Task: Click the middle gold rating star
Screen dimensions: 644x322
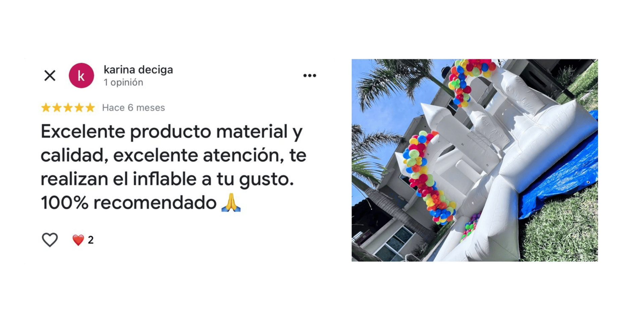Action: tap(68, 108)
